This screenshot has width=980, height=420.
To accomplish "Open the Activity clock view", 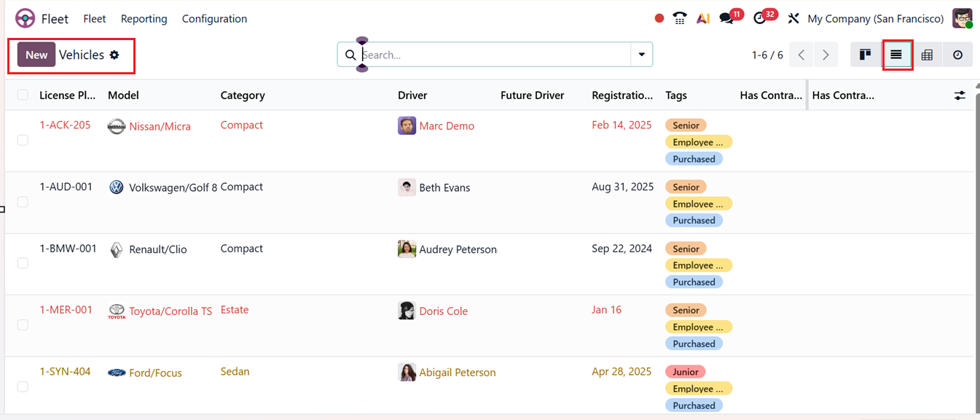I will (957, 55).
